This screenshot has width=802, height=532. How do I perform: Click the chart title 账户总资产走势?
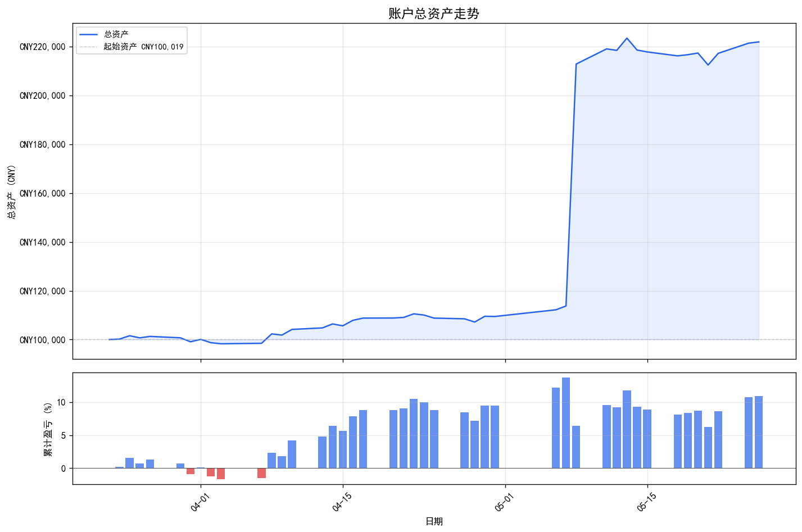[x=434, y=13]
